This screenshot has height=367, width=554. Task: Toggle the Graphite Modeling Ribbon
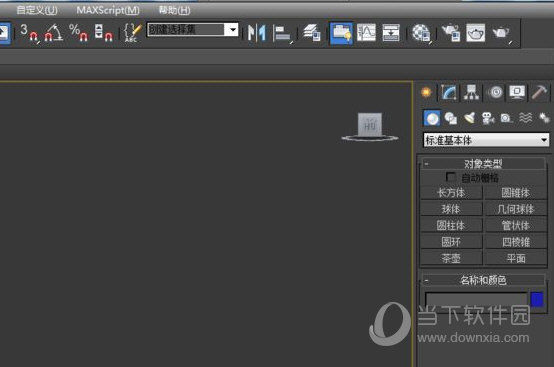341,33
